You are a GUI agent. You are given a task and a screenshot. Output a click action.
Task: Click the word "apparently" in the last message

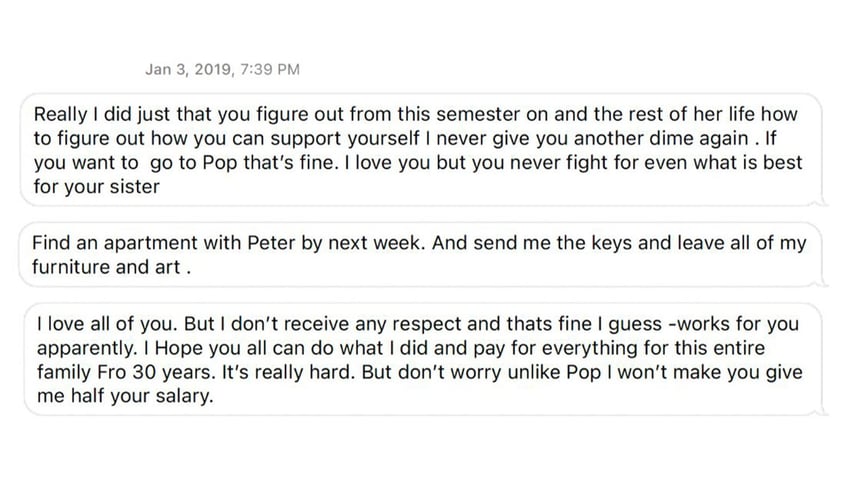(x=85, y=349)
